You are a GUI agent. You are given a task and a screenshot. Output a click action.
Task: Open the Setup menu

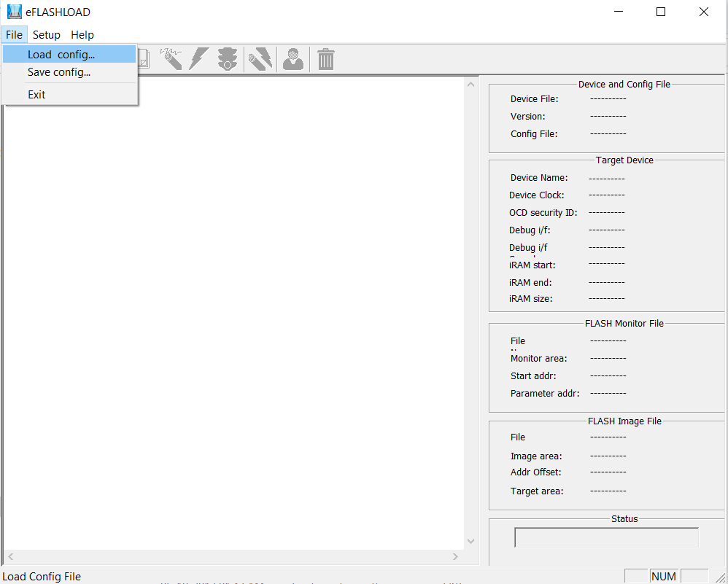pos(47,35)
